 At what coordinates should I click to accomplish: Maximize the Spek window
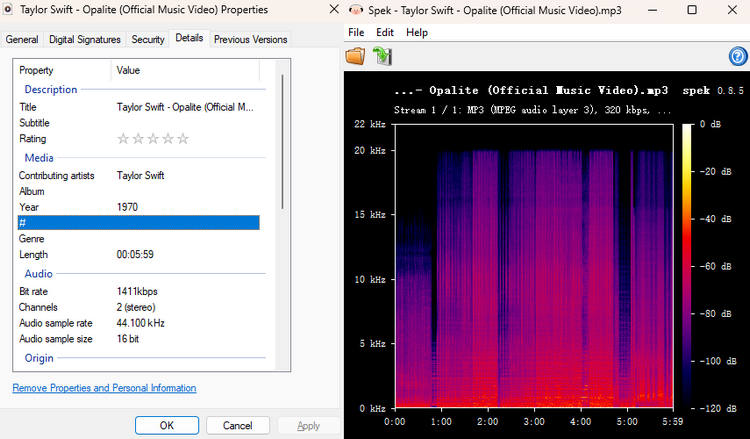(x=692, y=10)
